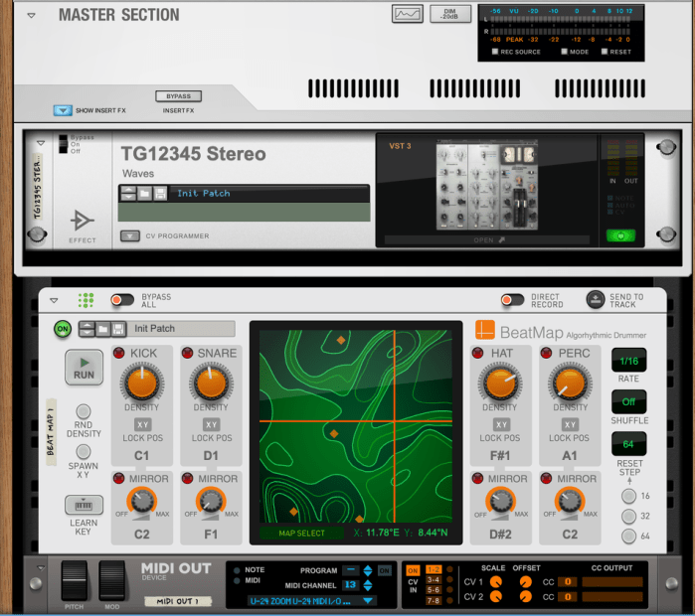This screenshot has height=616, width=695.
Task: Turn off BeatMap with the green ON button
Action: (x=63, y=328)
